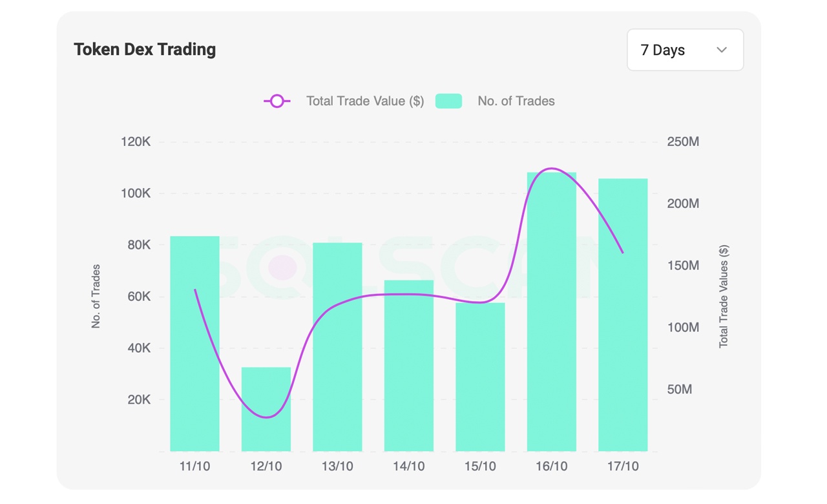Click the tallest bar on 16/10

pyautogui.click(x=550, y=310)
